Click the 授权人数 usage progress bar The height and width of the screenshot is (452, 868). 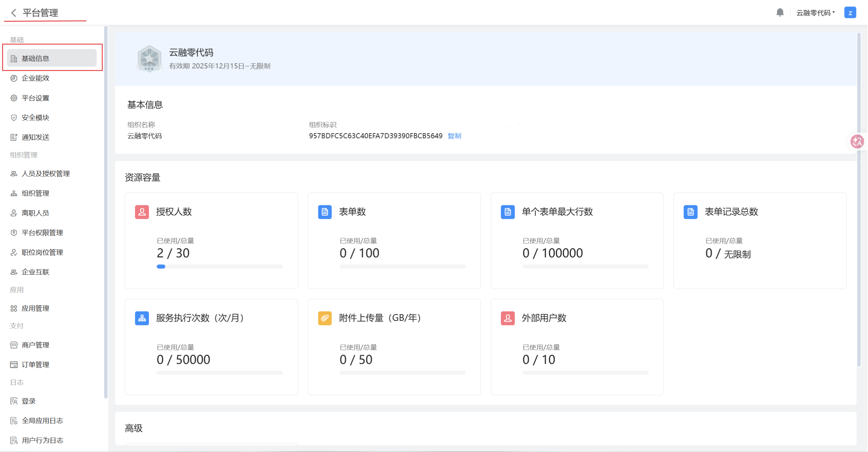tap(220, 267)
